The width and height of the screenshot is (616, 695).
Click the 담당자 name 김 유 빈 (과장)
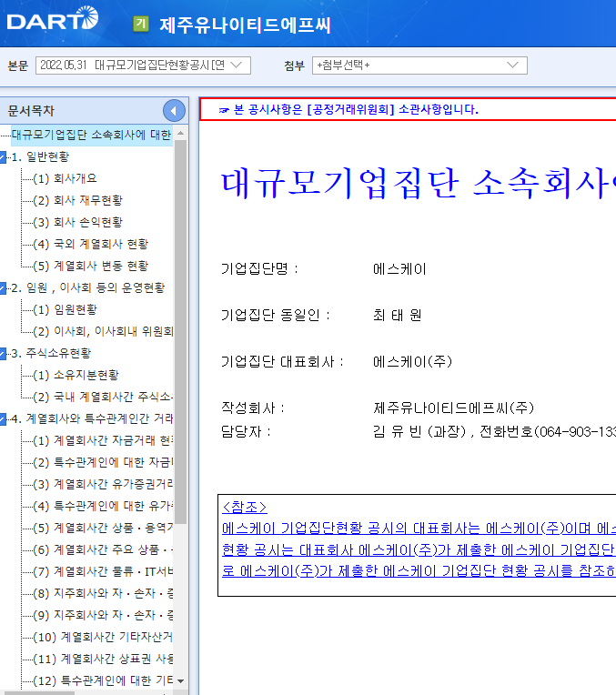(x=419, y=432)
